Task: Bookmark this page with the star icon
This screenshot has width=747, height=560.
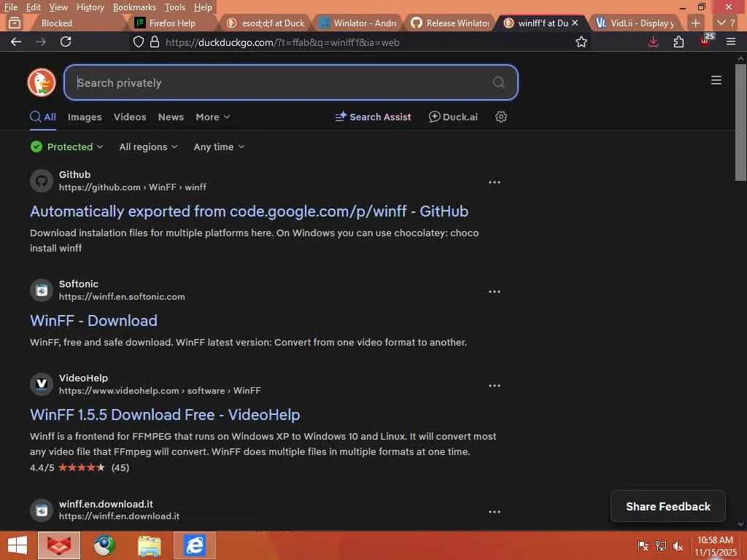Action: click(x=581, y=42)
